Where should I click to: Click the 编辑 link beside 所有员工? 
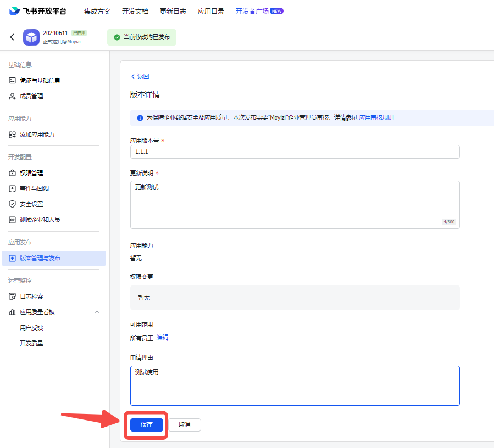pos(162,338)
